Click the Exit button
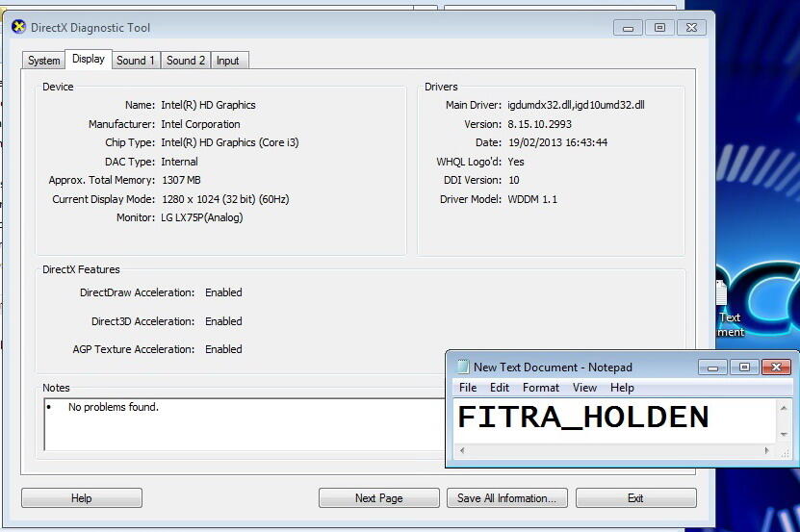 (x=635, y=497)
